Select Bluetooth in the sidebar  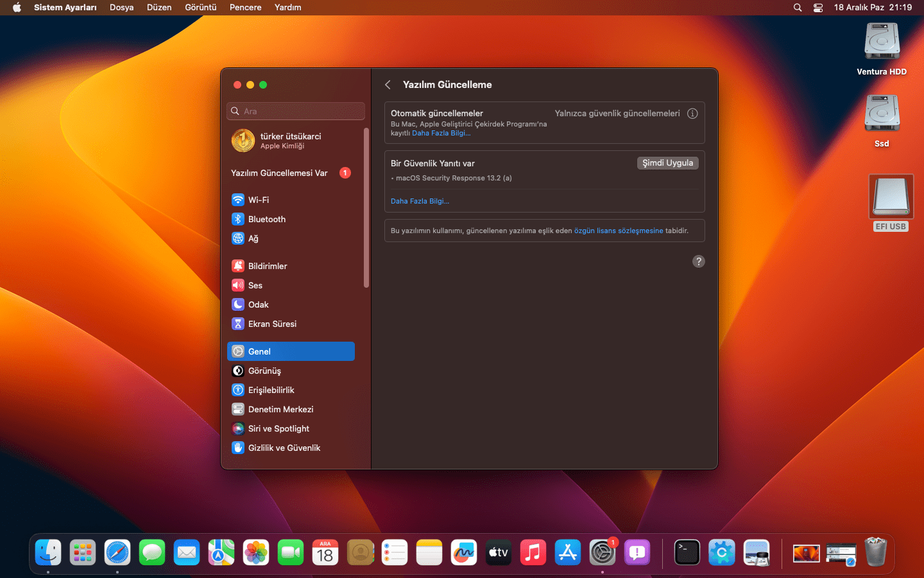click(x=266, y=219)
